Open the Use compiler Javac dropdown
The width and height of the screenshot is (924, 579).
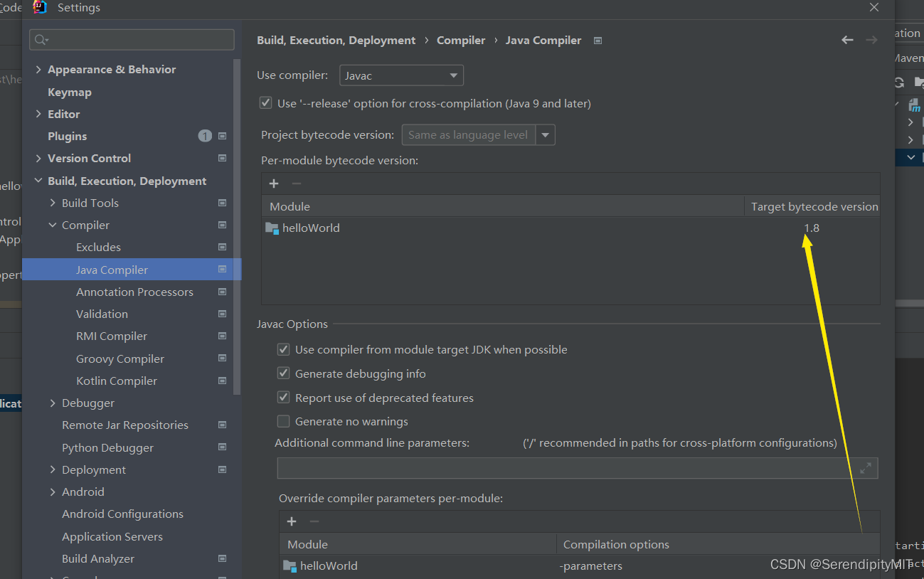click(x=401, y=75)
